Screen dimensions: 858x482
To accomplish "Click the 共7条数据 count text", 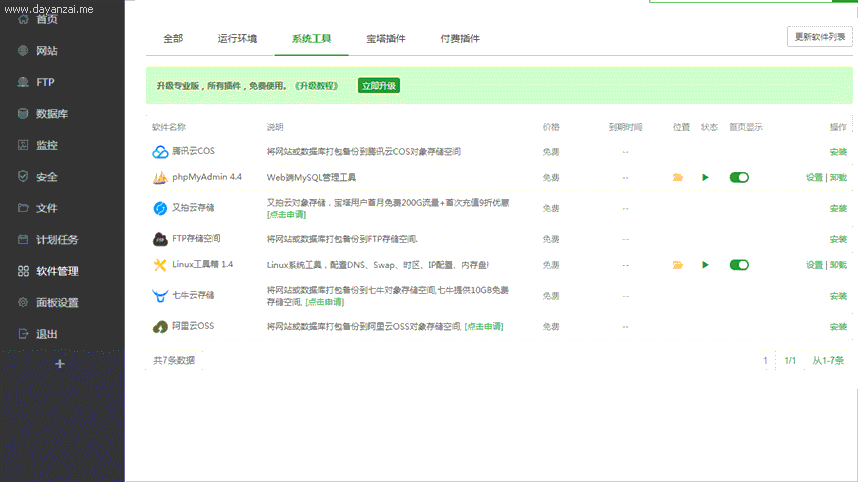I will [174, 361].
